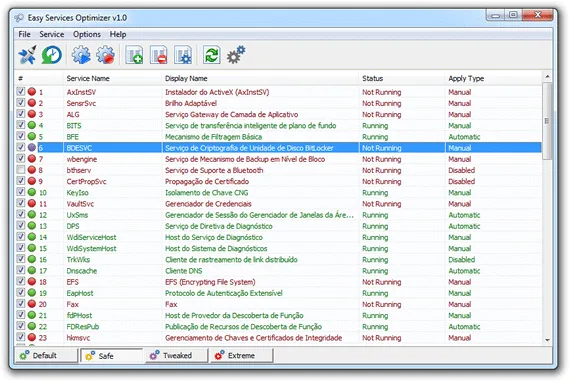
Task: Select the Tweaked preset button
Action: click(x=176, y=355)
